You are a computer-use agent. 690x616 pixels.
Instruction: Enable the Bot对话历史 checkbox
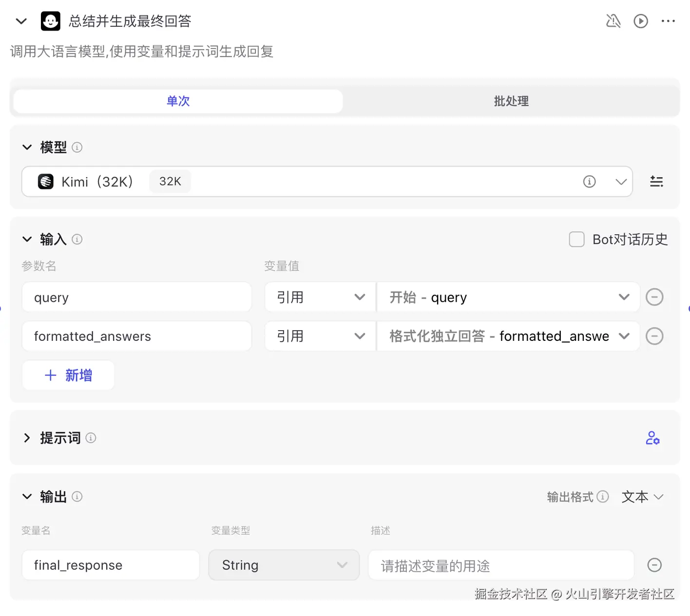click(577, 239)
